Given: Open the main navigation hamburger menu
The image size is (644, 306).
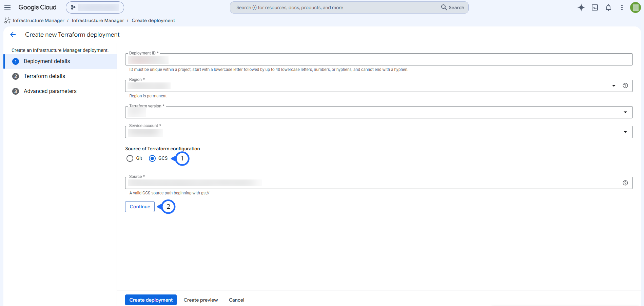Looking at the screenshot, I should [x=7, y=7].
